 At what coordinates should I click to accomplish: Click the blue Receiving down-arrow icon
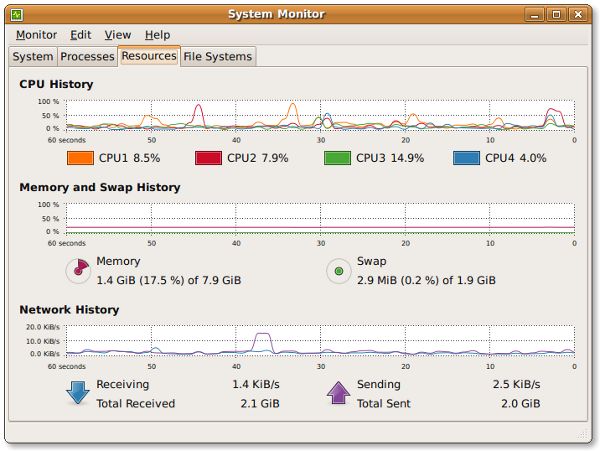pos(77,392)
